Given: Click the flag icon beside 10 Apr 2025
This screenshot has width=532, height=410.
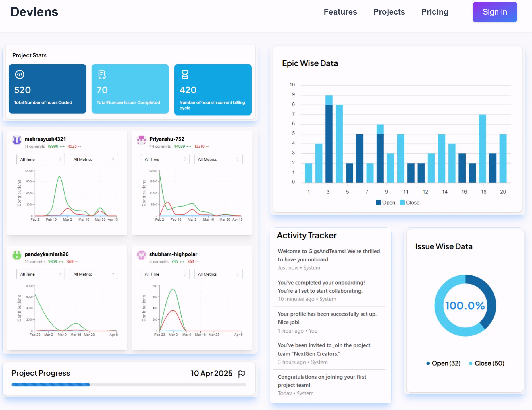Looking at the screenshot, I should [x=242, y=374].
